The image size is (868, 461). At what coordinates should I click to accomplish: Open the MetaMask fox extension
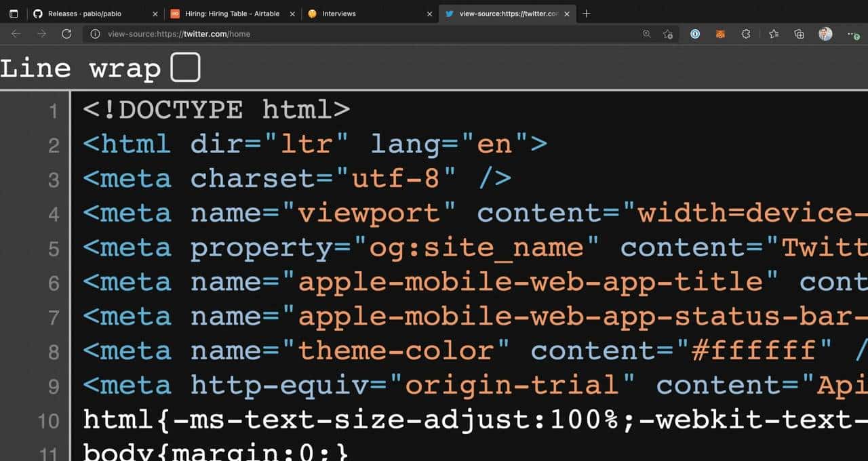click(720, 34)
